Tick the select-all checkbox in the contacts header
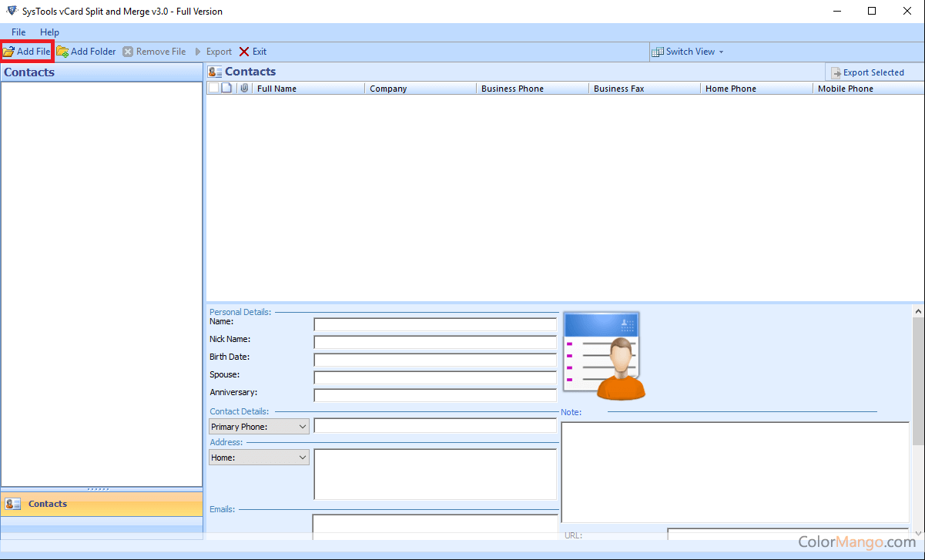The height and width of the screenshot is (560, 925). pos(213,88)
